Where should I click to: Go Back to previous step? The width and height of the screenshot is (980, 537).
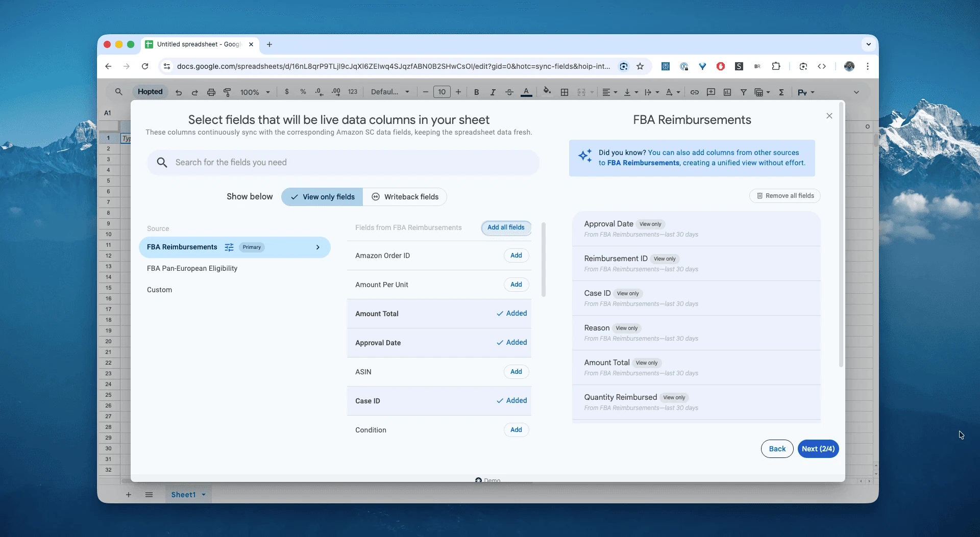[777, 449]
